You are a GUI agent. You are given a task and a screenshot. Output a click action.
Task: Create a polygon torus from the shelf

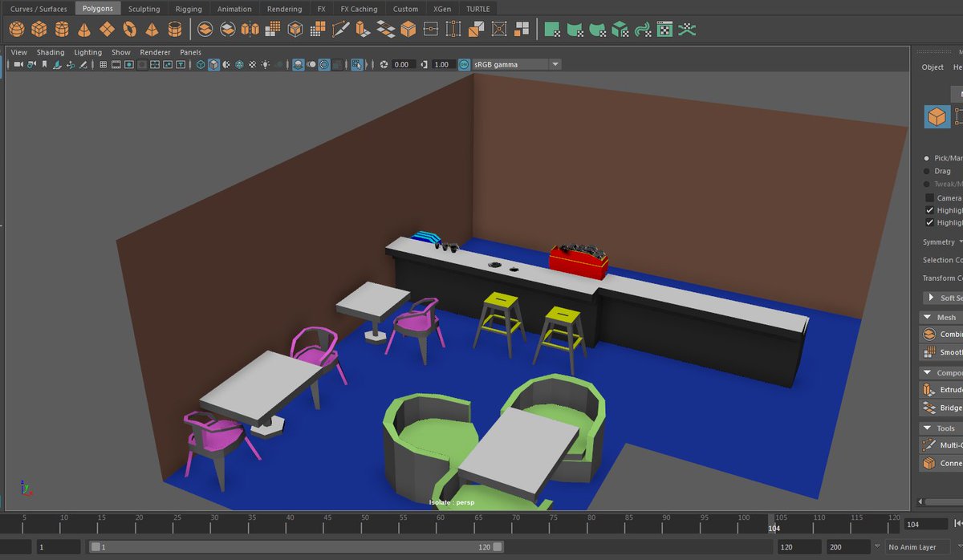coord(129,30)
